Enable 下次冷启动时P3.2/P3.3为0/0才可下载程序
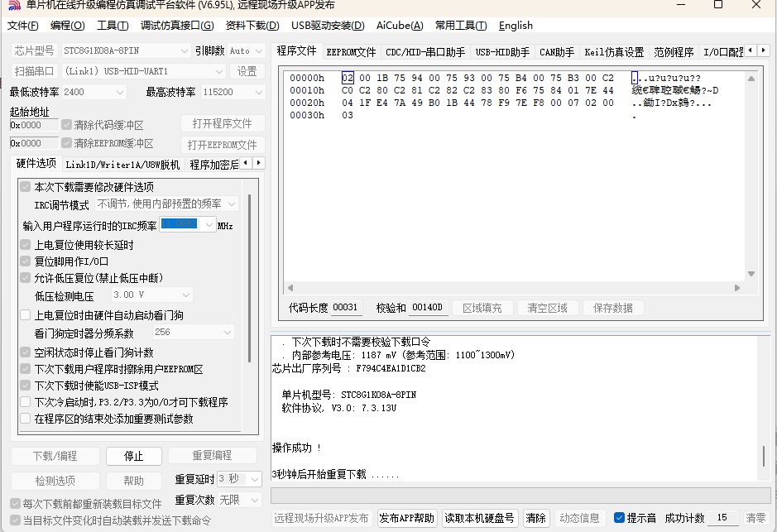The height and width of the screenshot is (532, 777). [x=26, y=402]
